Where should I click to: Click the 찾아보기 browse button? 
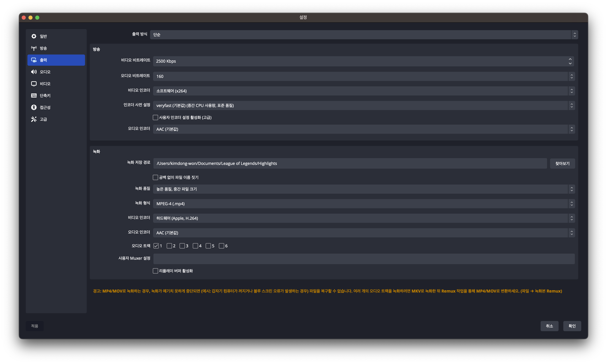point(562,163)
